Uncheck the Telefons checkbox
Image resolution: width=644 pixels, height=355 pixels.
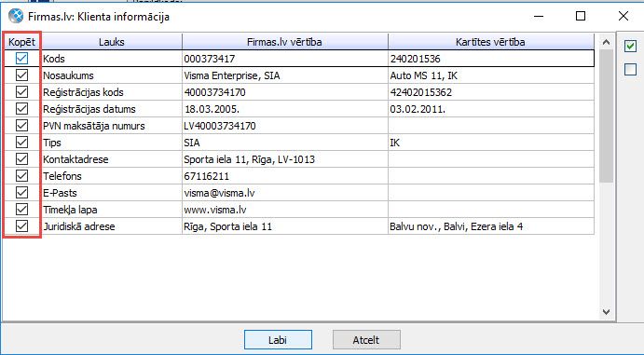pyautogui.click(x=21, y=176)
